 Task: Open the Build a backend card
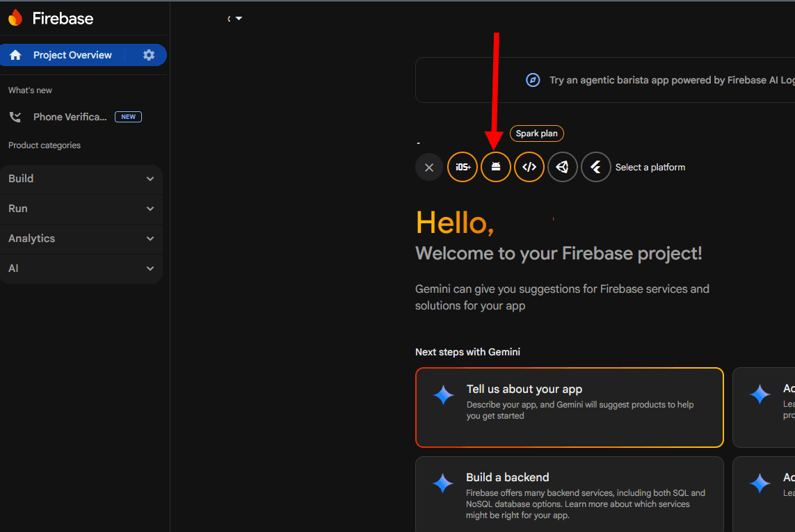pos(570,494)
